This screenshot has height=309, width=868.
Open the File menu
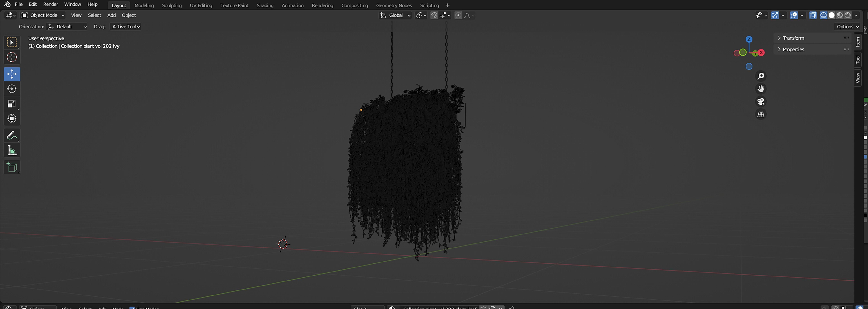[x=19, y=4]
